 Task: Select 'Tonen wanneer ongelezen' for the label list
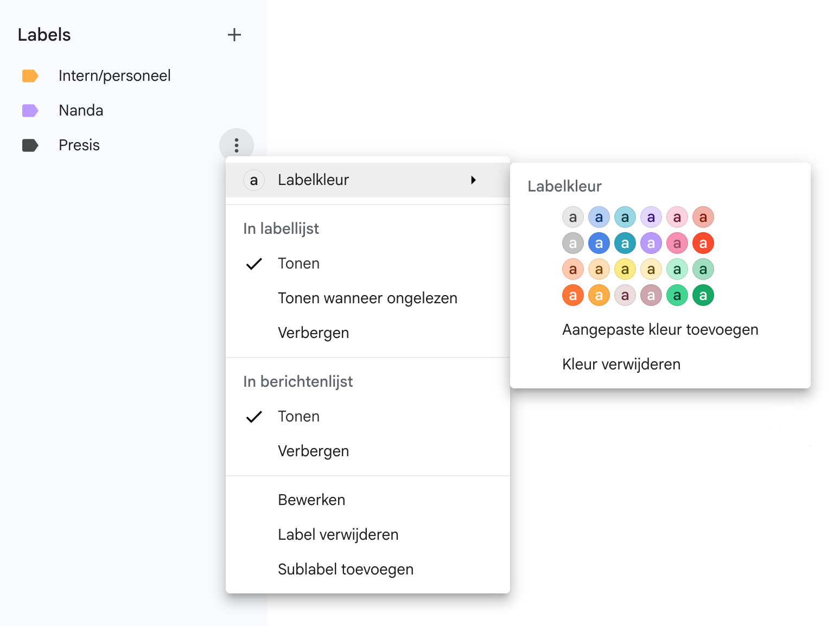pyautogui.click(x=367, y=298)
